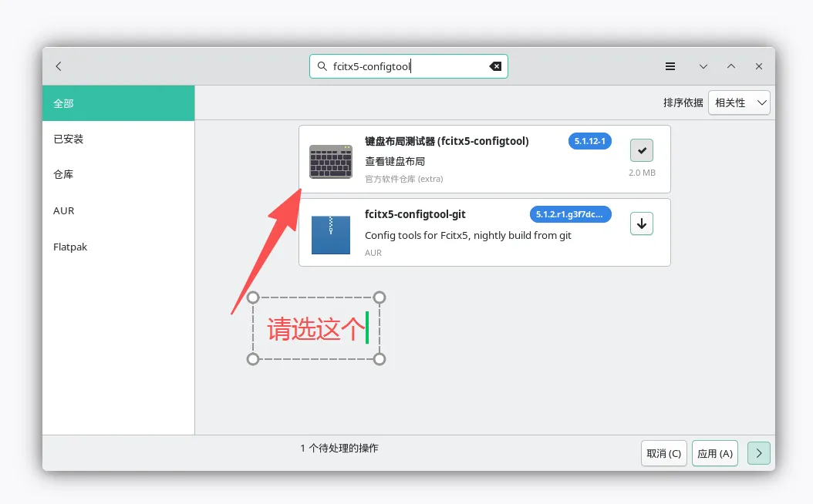The width and height of the screenshot is (813, 504).
Task: Click the Config tools for Fcitx5 description
Action: coord(467,235)
